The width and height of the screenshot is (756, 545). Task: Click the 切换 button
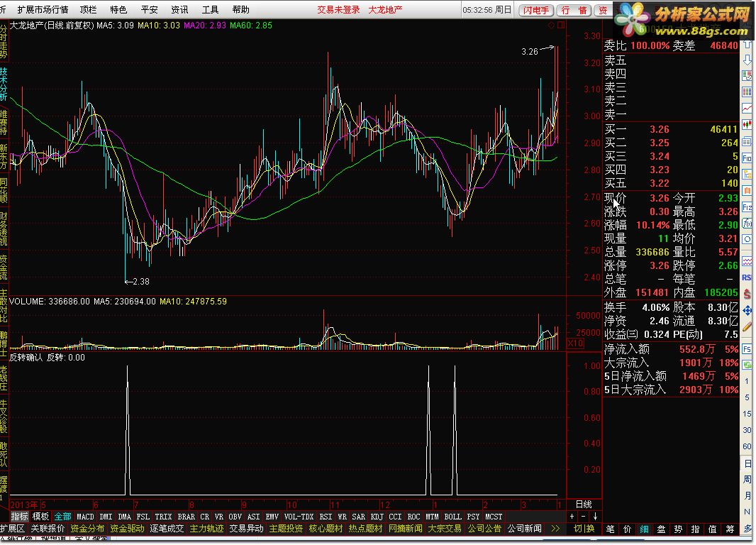point(584,529)
